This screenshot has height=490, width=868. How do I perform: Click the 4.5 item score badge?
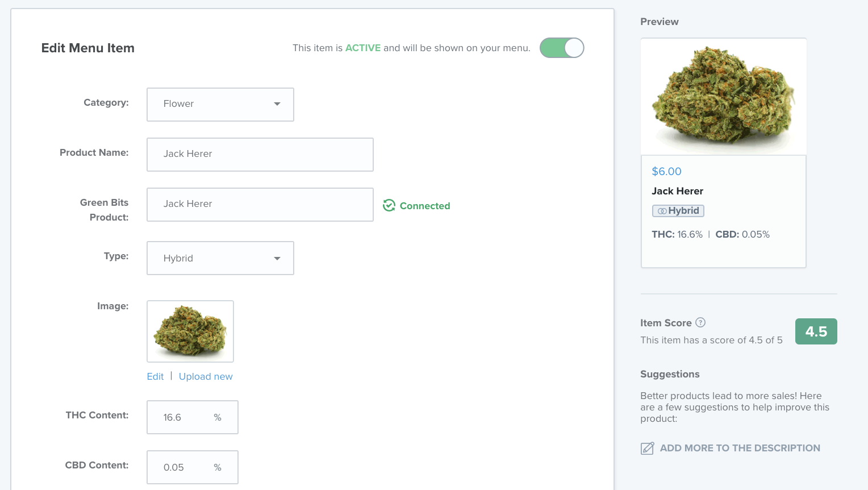pyautogui.click(x=816, y=331)
